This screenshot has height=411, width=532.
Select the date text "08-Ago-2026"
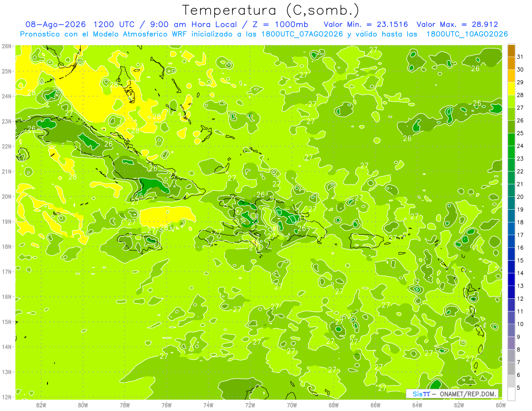pyautogui.click(x=55, y=25)
